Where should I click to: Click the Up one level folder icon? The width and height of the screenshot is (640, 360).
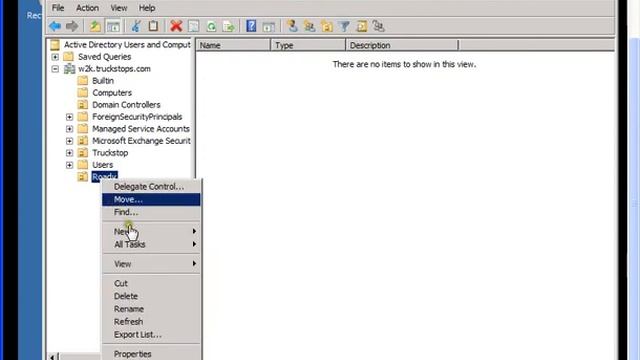(95, 27)
